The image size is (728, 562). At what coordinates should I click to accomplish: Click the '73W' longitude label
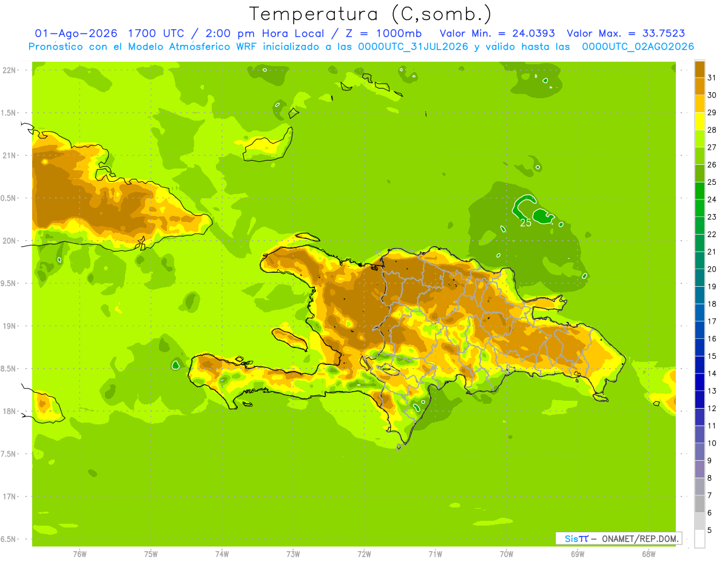(x=293, y=554)
